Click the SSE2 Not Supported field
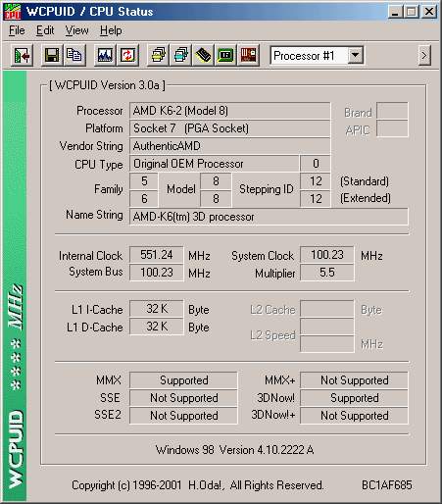This screenshot has height=504, width=442. pos(183,416)
